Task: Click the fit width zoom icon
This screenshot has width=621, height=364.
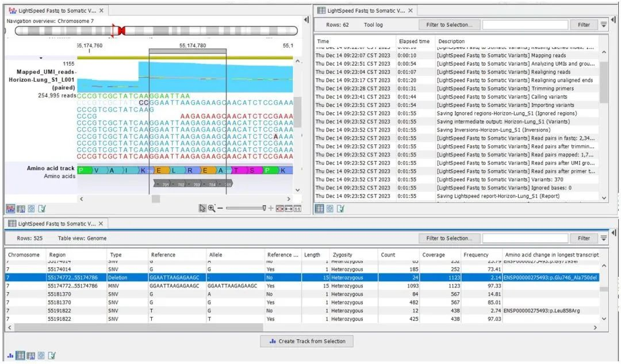Action: [x=289, y=209]
